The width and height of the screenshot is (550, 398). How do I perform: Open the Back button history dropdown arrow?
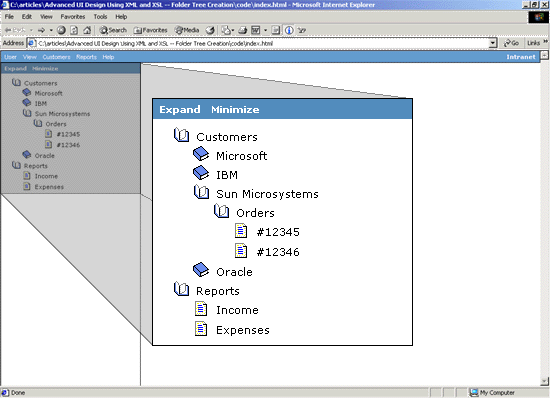[x=31, y=30]
